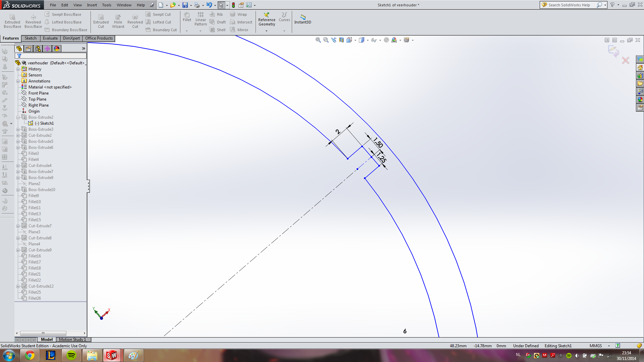Click the exit sketch confirmation corner icon
Viewport: 644px width, 362px height.
[613, 51]
